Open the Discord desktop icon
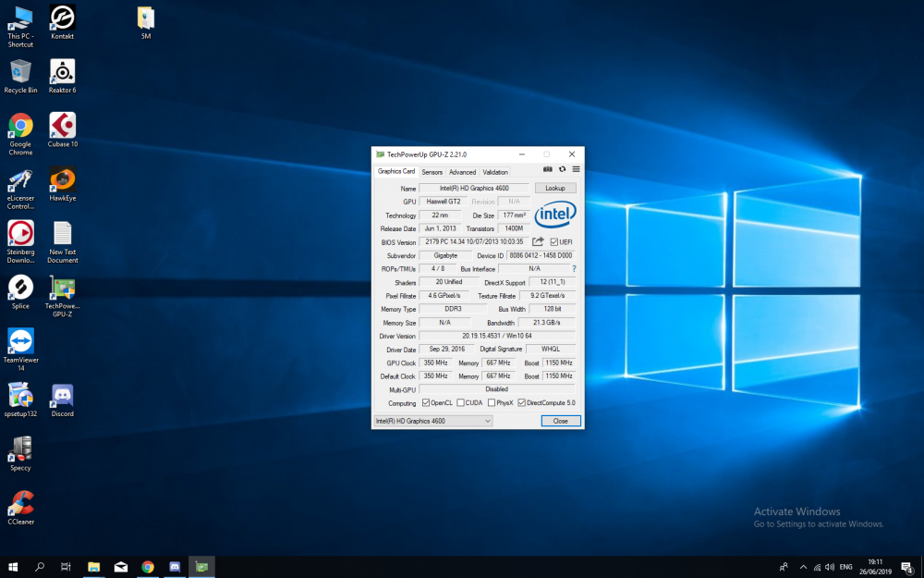The width and height of the screenshot is (924, 578). click(x=63, y=400)
